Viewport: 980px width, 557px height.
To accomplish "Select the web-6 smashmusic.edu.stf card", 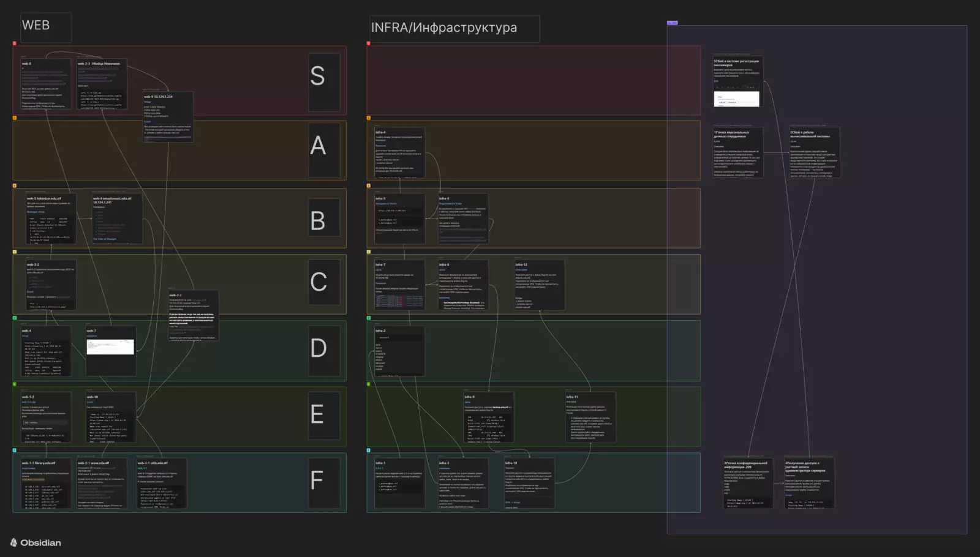I will pyautogui.click(x=116, y=219).
